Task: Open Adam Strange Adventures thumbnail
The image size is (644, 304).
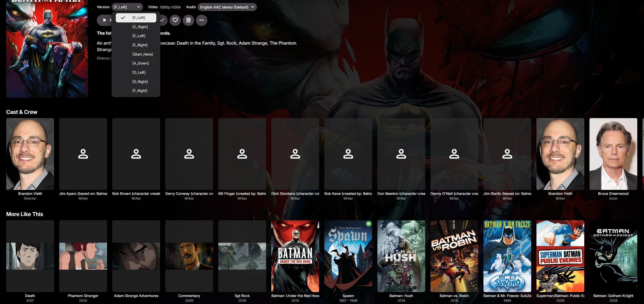Action: coord(136,256)
